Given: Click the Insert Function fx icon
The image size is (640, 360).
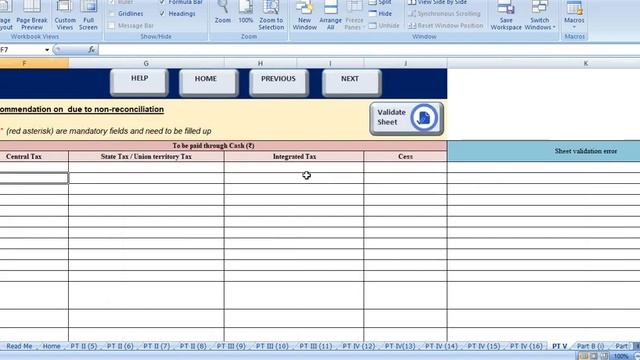Looking at the screenshot, I should click(91, 49).
